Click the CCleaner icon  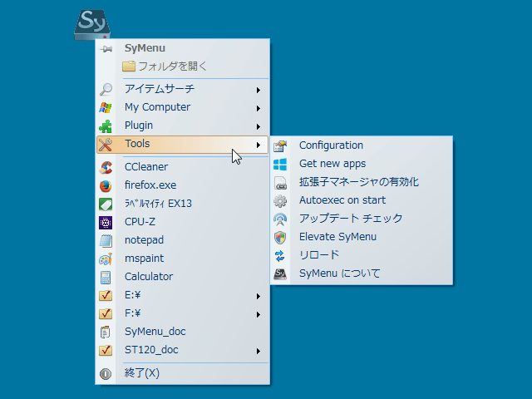point(106,168)
